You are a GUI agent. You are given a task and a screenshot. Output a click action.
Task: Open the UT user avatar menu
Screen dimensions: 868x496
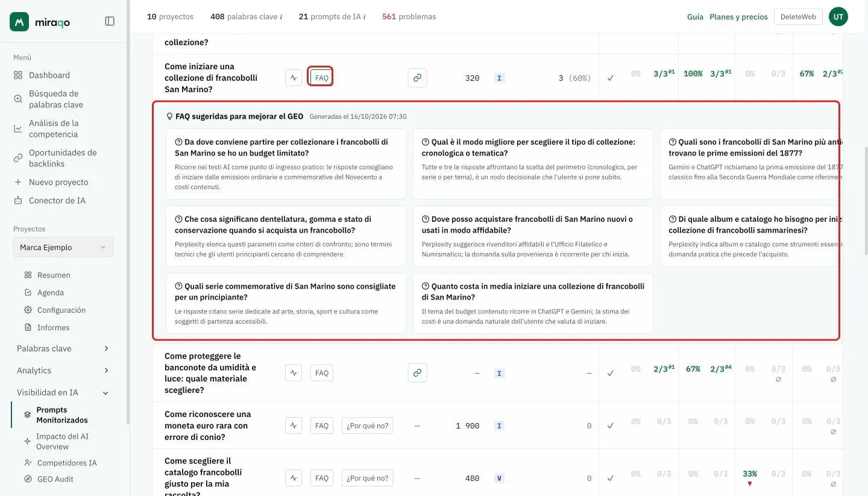(x=838, y=17)
